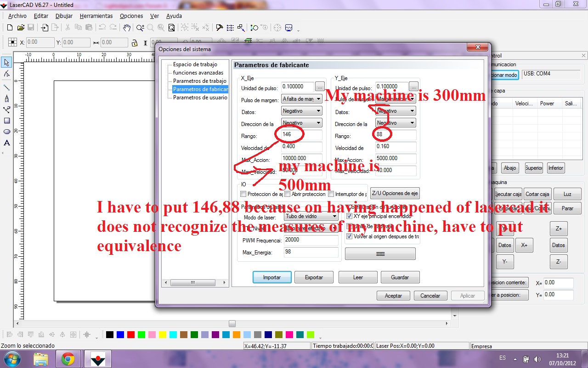Click the open file folder icon
The image size is (588, 368).
(x=20, y=28)
